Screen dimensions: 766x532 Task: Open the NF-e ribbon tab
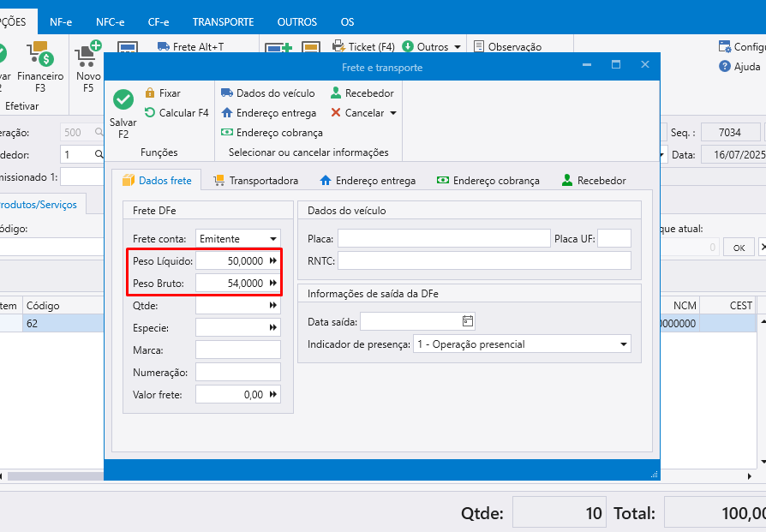click(61, 22)
